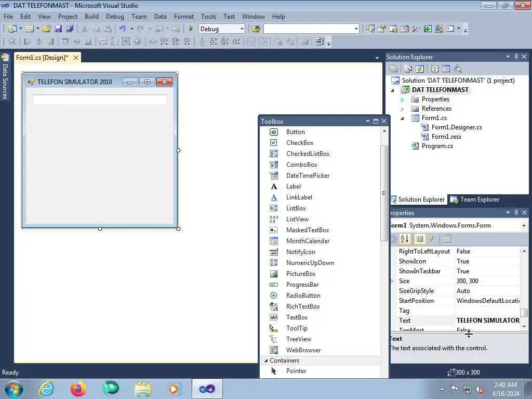Open the Build menu

point(91,16)
